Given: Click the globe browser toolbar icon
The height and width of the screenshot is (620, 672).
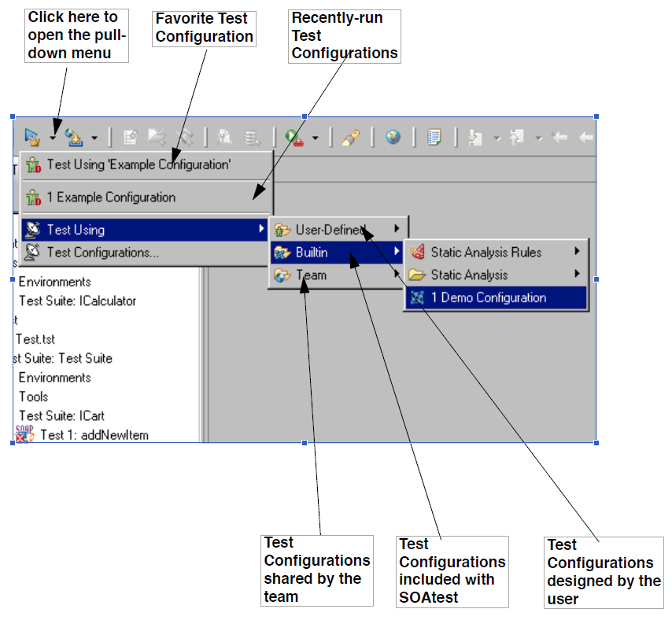Looking at the screenshot, I should point(393,137).
